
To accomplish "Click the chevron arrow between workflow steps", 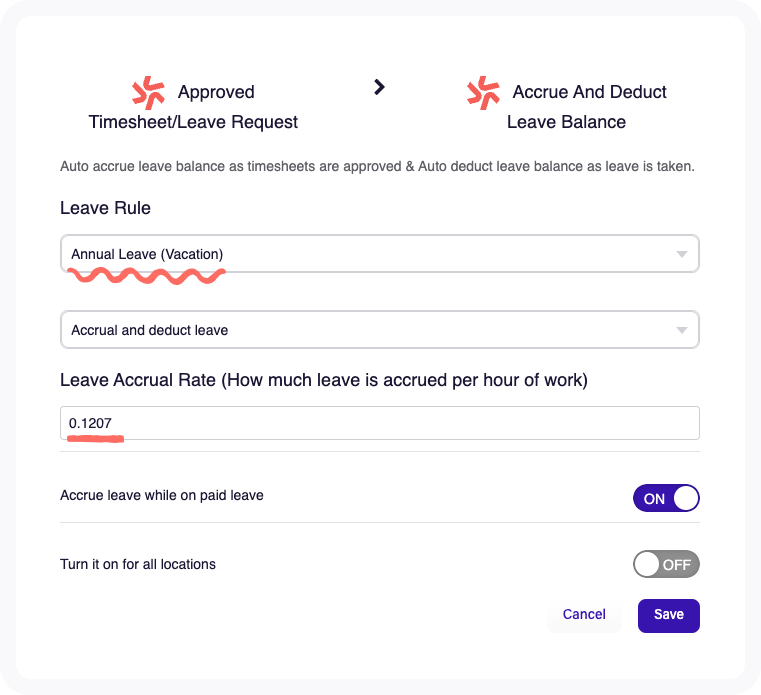I will click(x=380, y=87).
